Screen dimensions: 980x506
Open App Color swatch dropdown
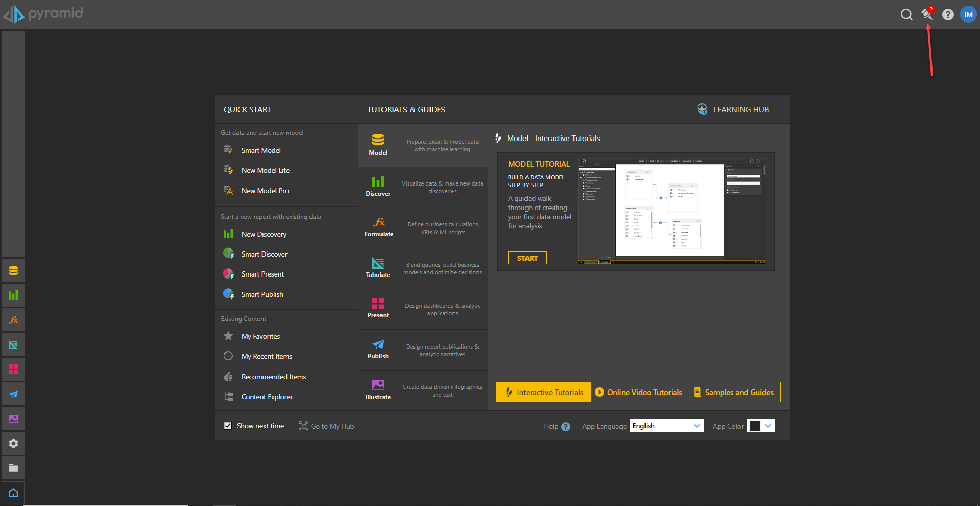pyautogui.click(x=760, y=426)
